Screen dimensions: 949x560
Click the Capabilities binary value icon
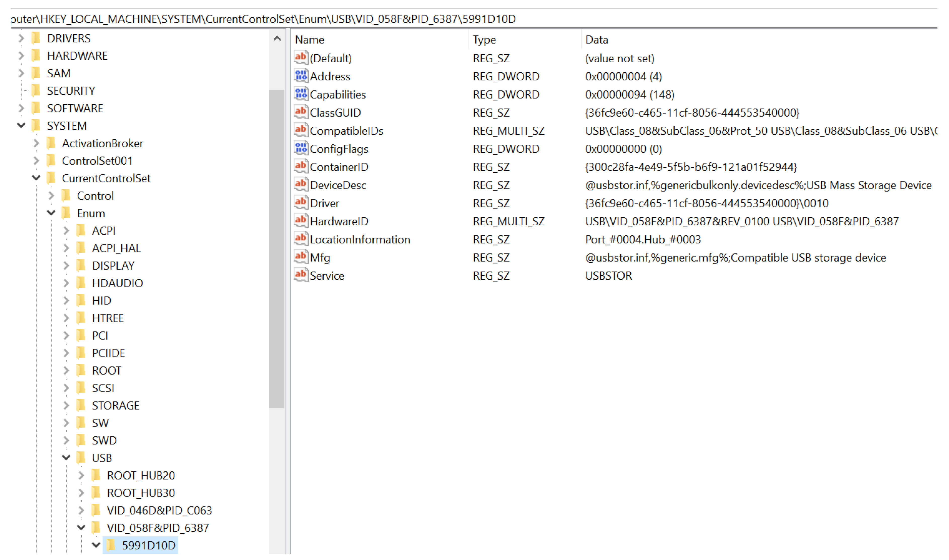click(x=301, y=94)
